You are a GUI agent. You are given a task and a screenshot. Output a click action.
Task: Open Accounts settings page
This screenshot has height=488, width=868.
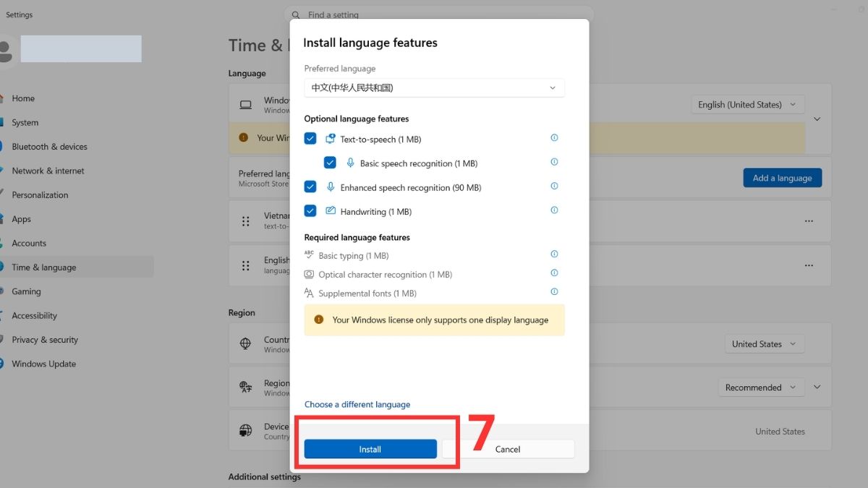coord(29,243)
